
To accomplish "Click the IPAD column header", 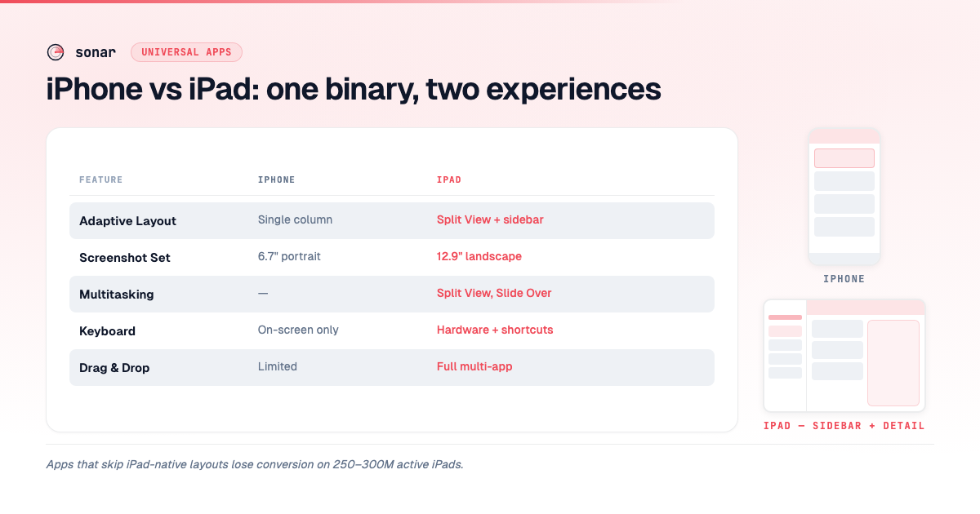I will [449, 179].
